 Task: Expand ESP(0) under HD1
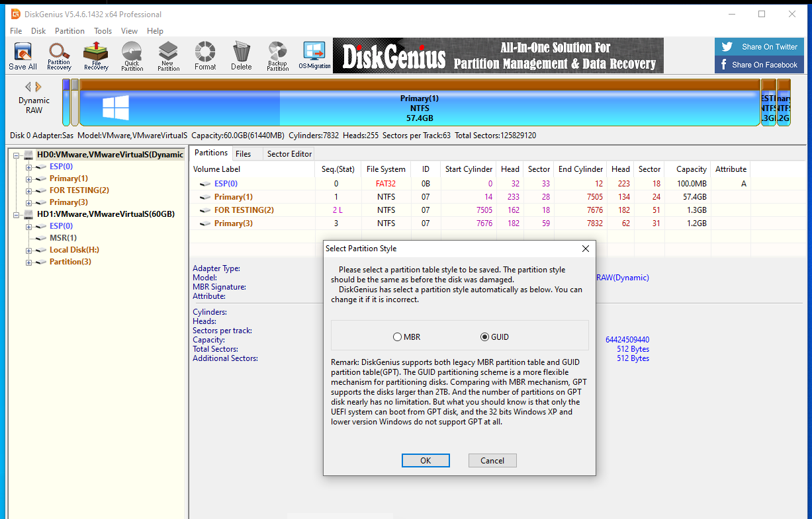pos(28,226)
